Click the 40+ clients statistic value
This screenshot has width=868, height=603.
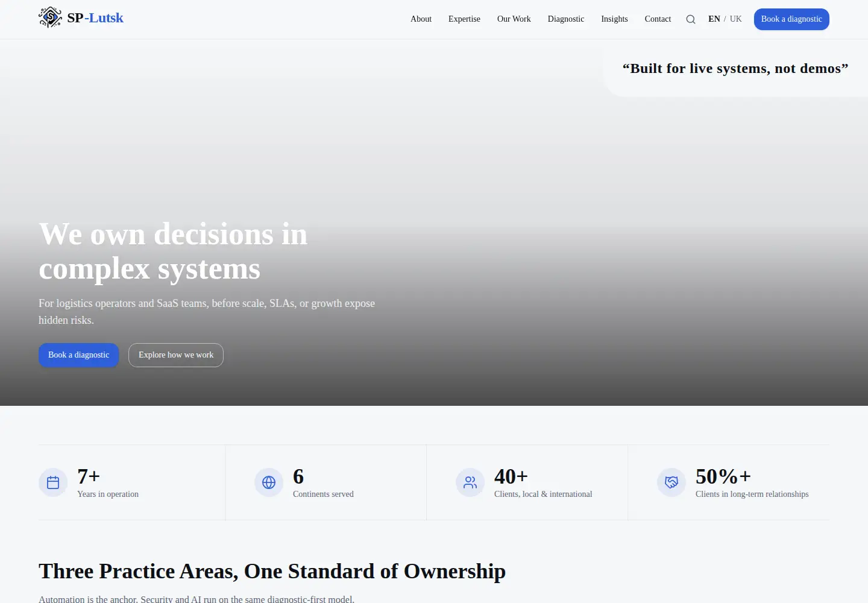511,476
